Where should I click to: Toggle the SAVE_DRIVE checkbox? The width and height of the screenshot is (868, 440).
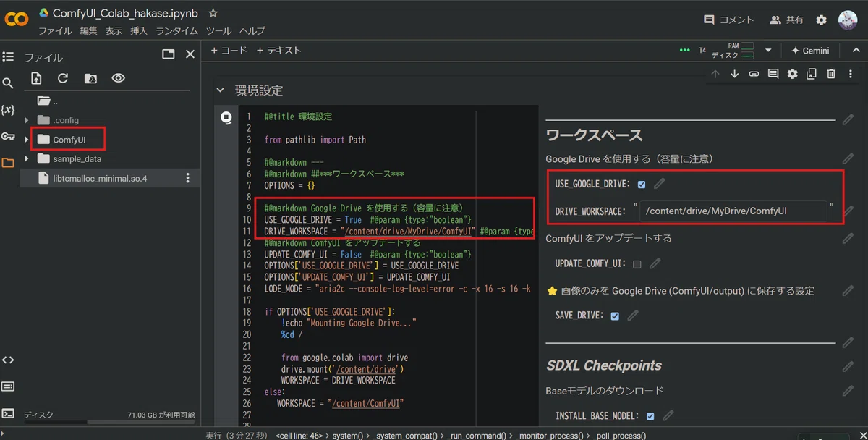click(x=615, y=316)
